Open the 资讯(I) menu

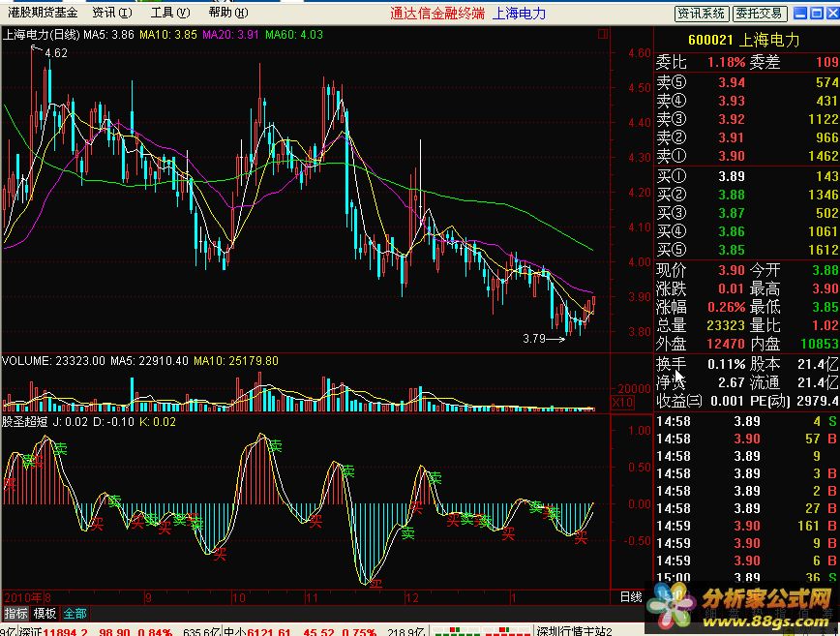point(112,13)
